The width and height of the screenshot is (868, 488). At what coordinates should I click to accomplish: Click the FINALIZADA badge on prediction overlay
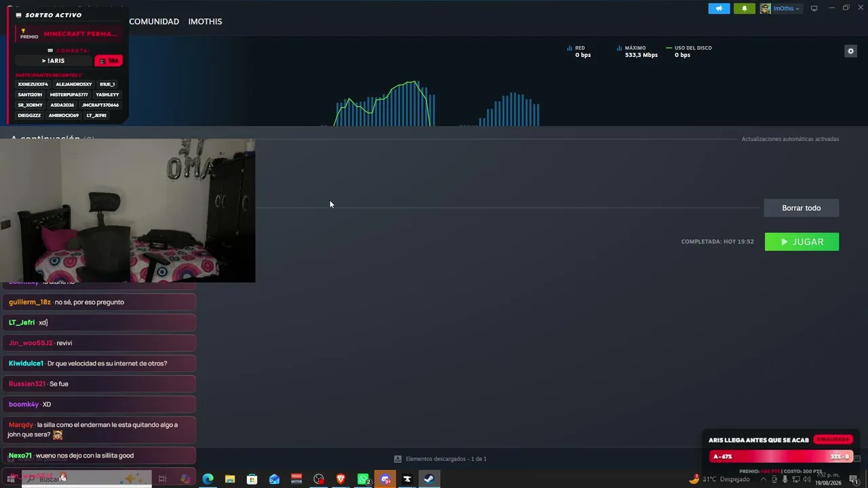click(x=833, y=439)
